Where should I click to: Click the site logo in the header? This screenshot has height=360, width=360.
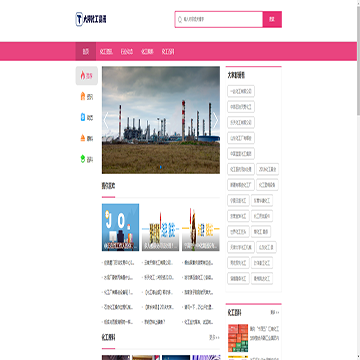[x=91, y=19]
